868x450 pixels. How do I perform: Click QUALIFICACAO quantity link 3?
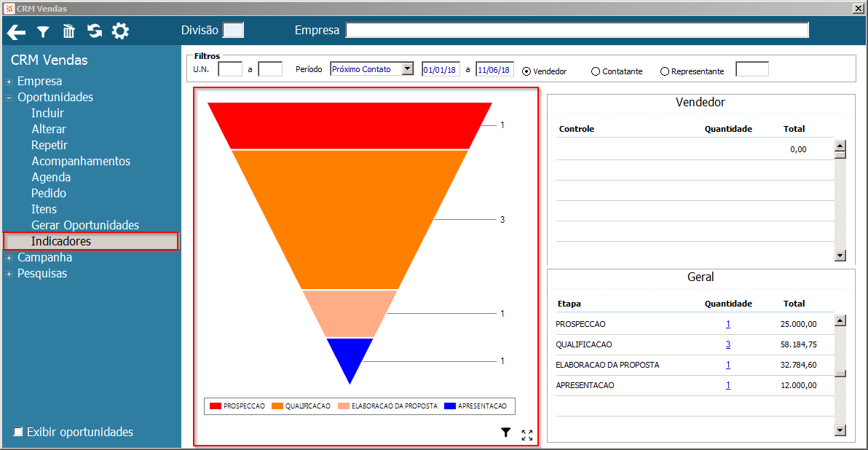coord(728,344)
